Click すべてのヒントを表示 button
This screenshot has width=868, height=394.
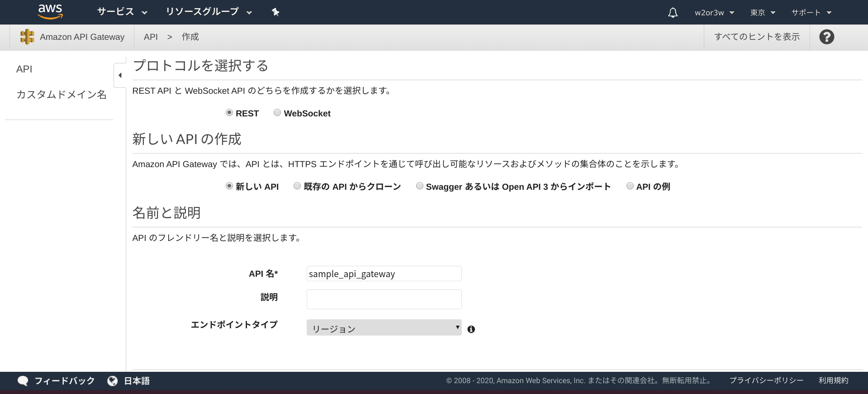click(757, 37)
